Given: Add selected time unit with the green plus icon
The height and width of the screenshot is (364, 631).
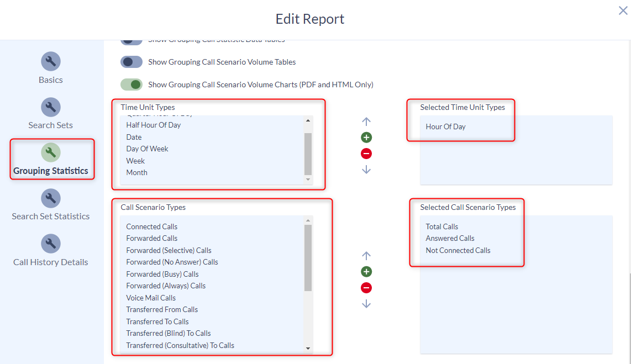Looking at the screenshot, I should click(x=366, y=137).
